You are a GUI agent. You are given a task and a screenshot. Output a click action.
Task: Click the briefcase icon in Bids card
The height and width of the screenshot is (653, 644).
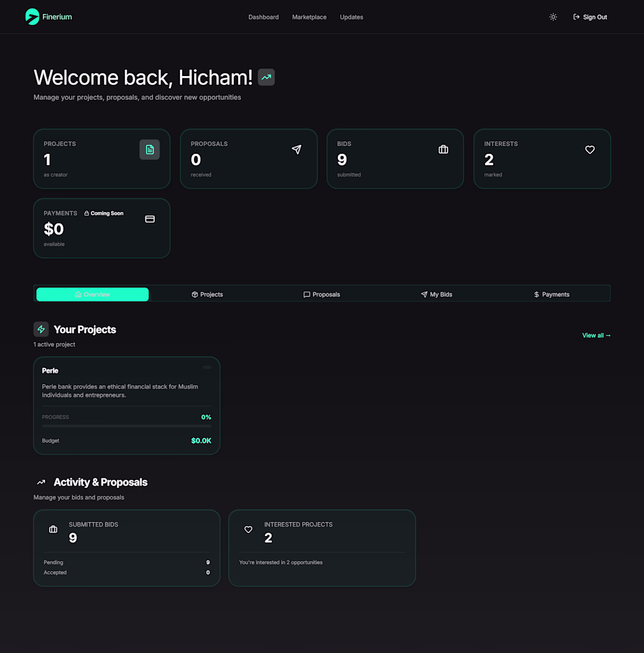443,150
